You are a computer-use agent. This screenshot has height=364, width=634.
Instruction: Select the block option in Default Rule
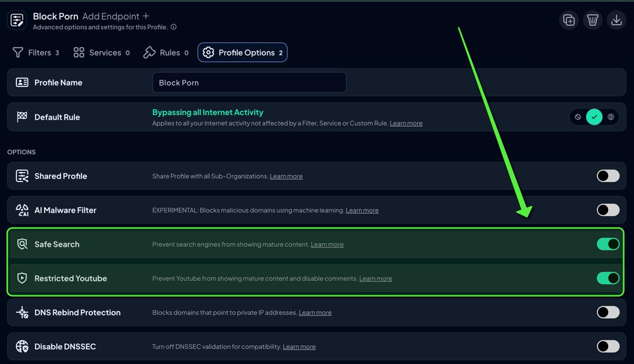[x=578, y=117]
